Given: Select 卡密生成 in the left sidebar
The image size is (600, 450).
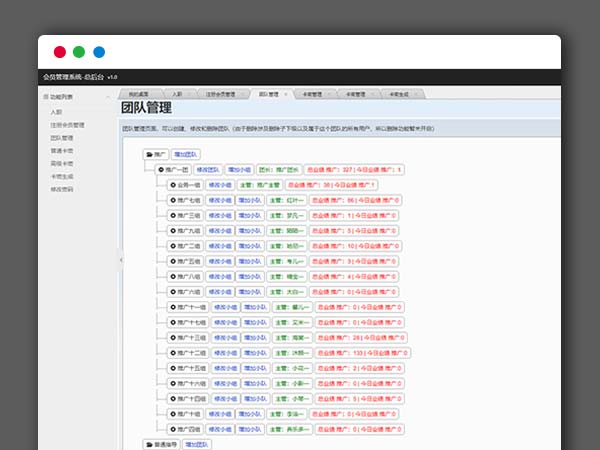Looking at the screenshot, I should click(x=61, y=175).
